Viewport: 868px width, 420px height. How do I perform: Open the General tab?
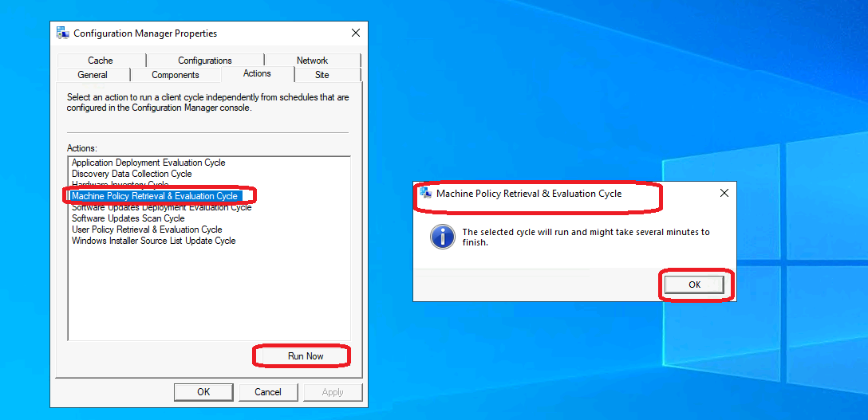[93, 75]
